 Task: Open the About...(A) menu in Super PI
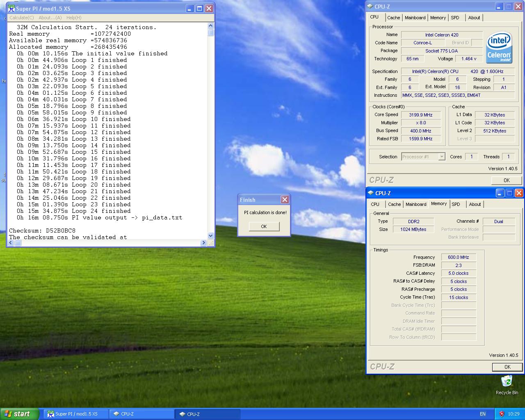click(x=50, y=18)
